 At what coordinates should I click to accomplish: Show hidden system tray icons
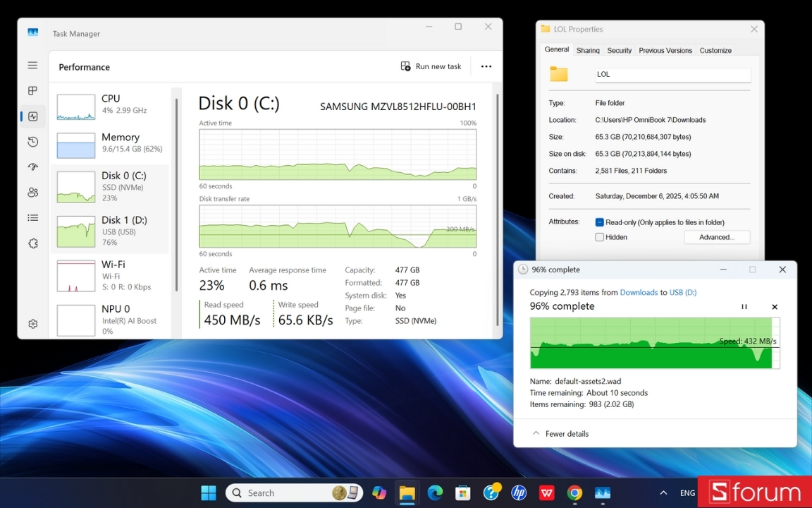tap(663, 493)
